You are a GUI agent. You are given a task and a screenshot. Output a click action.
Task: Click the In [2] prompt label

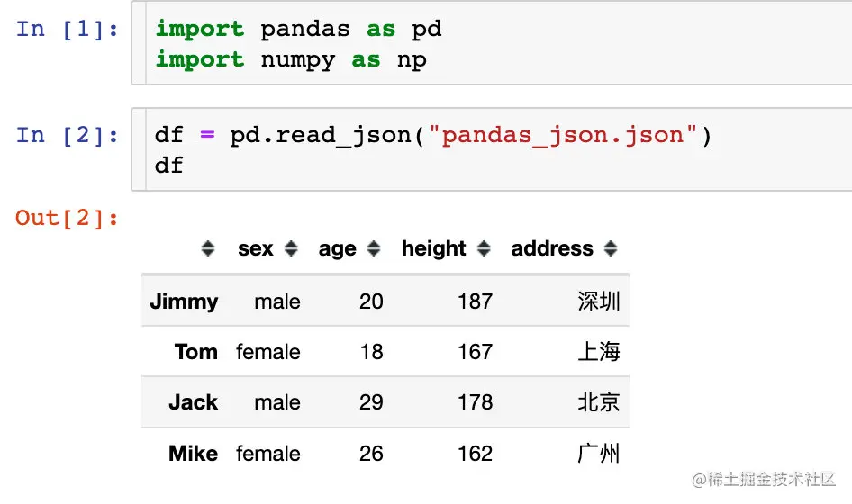click(68, 135)
